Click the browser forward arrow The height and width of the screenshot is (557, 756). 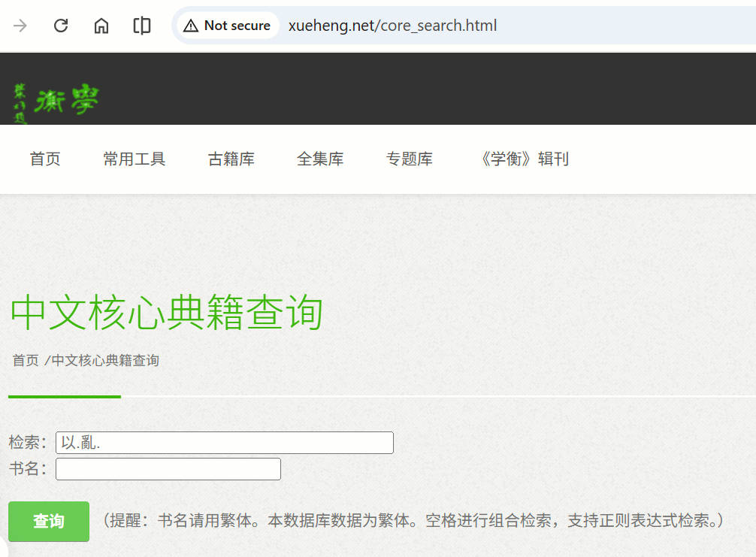pos(20,26)
